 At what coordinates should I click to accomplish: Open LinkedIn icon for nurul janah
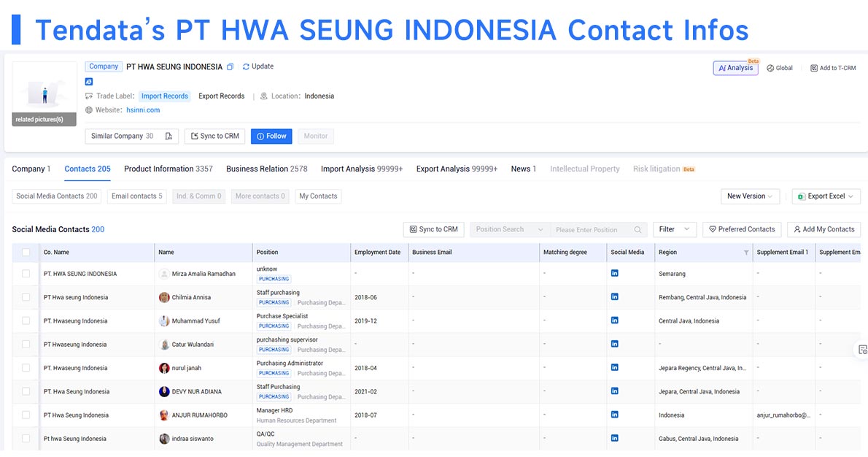pos(614,367)
